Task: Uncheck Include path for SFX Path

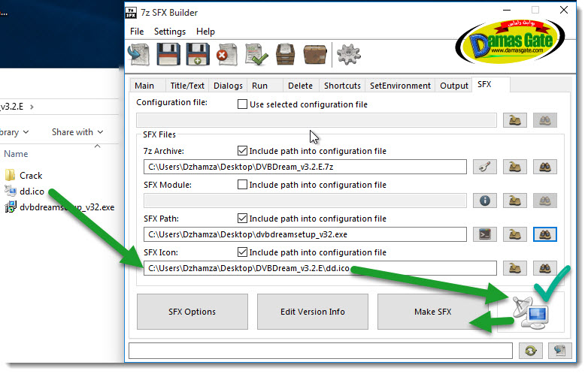Action: click(242, 219)
